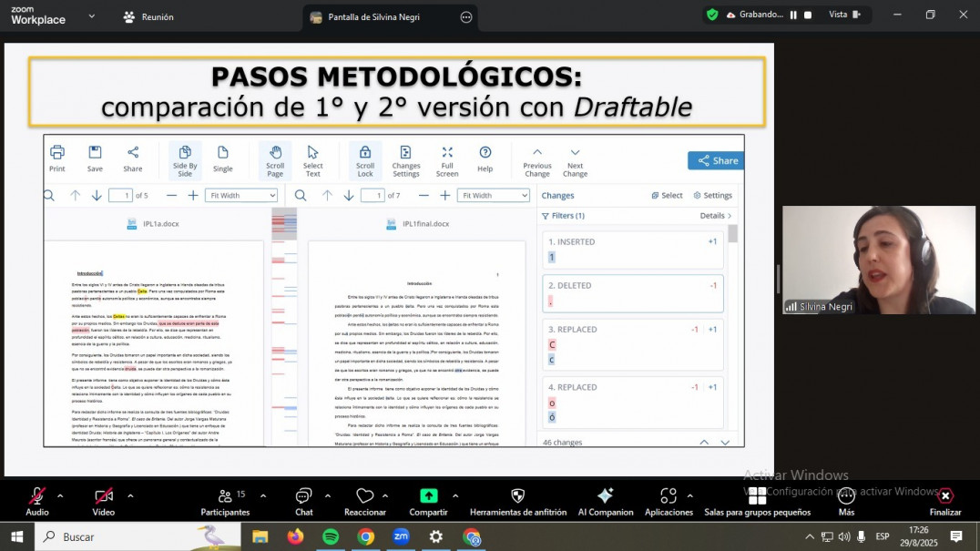Open Spotify from Windows taskbar

[331, 536]
